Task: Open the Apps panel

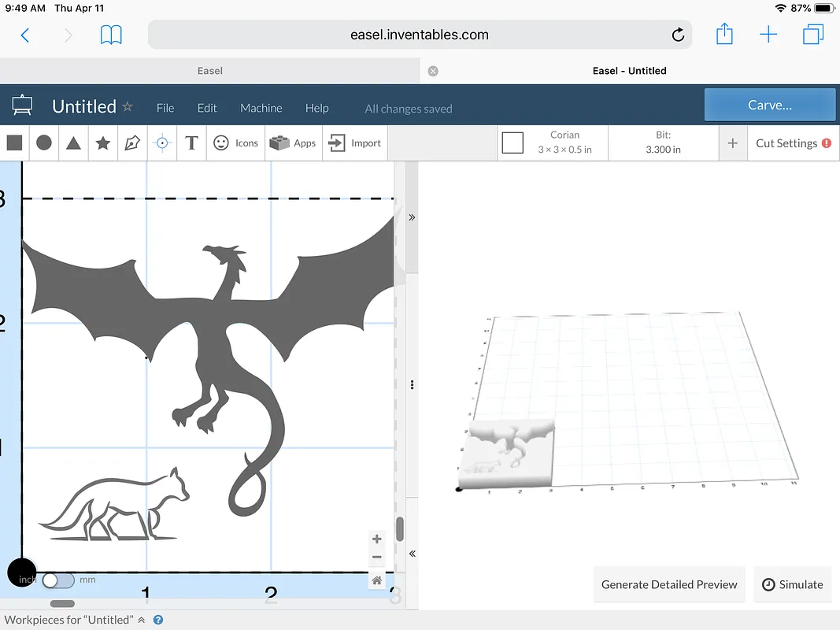Action: (293, 143)
